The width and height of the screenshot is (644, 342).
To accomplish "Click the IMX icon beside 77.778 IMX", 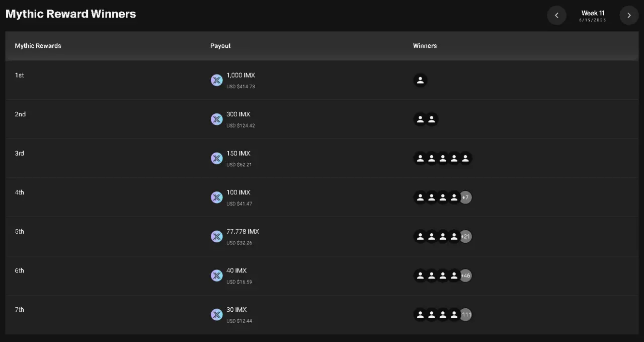I will [x=217, y=236].
